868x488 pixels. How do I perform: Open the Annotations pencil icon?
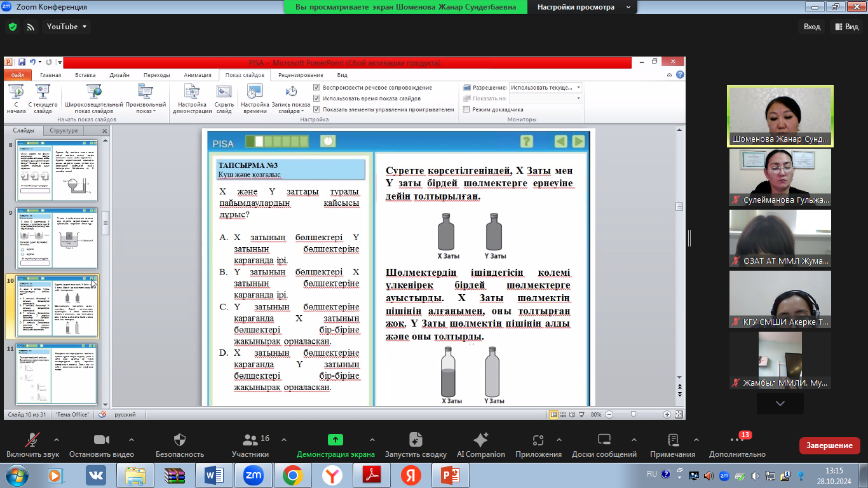672,440
